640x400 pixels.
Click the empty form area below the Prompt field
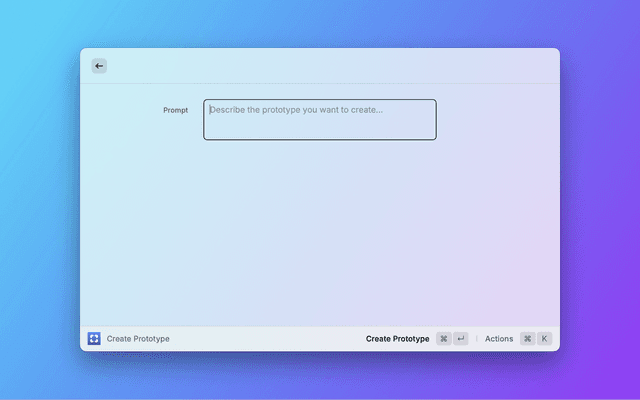pos(320,230)
